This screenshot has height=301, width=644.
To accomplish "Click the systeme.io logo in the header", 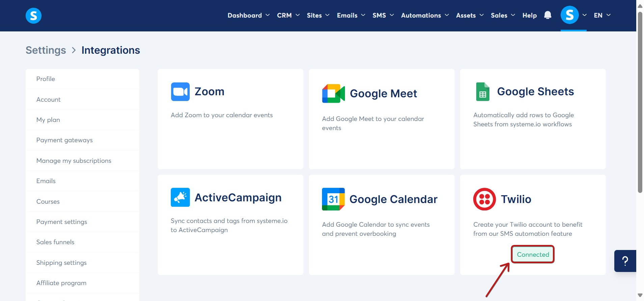I will [33, 16].
